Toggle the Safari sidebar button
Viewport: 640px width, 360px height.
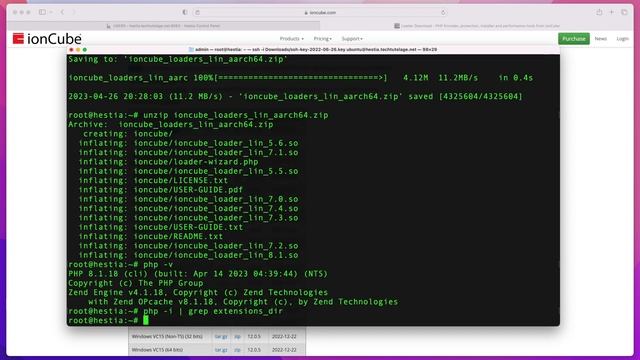[x=42, y=12]
